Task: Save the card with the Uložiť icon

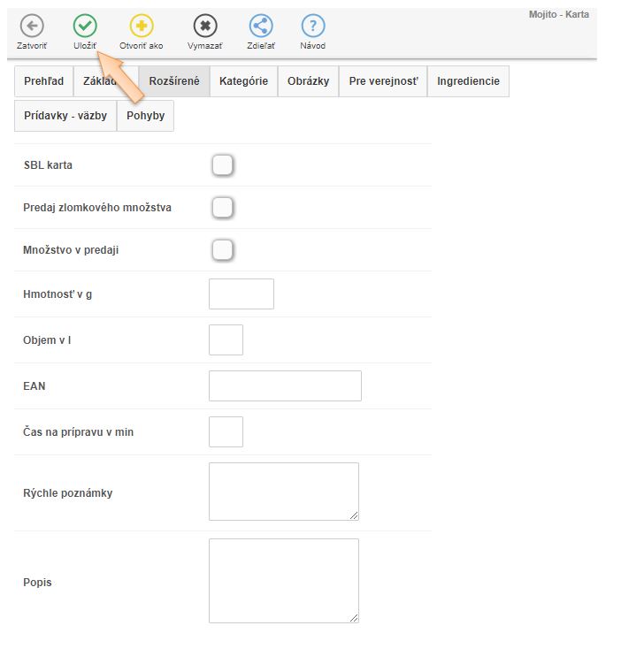Action: click(85, 27)
